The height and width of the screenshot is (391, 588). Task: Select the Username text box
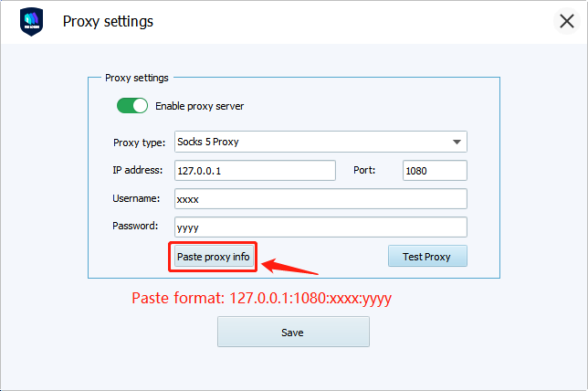(319, 198)
